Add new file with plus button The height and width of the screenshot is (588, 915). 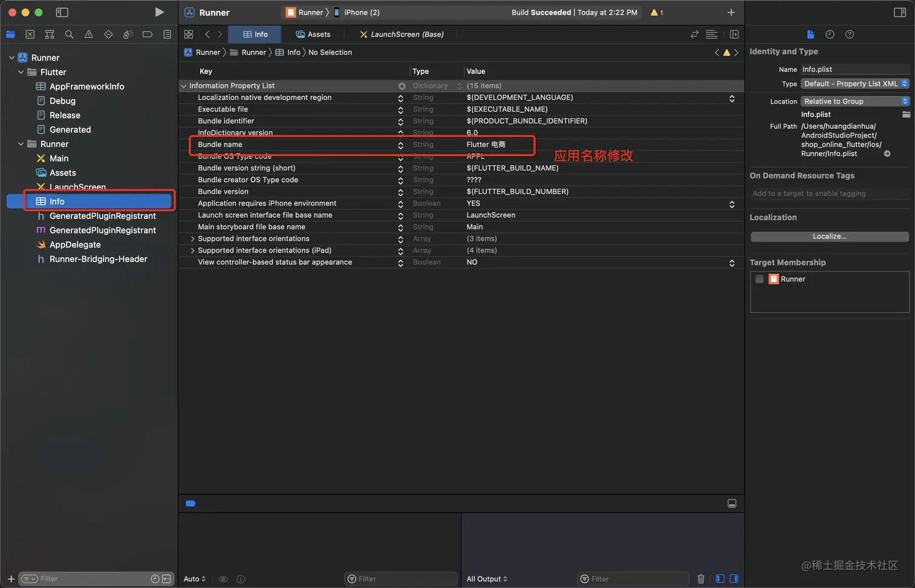point(11,579)
